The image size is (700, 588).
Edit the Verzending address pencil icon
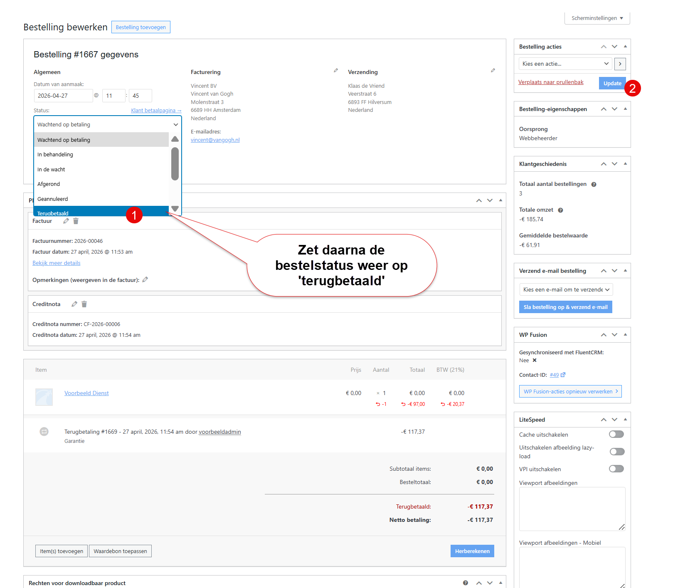(493, 70)
